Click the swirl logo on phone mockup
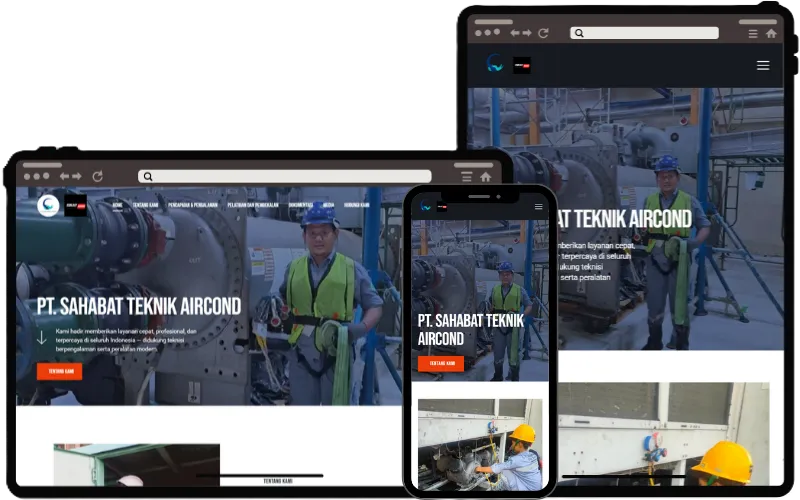The image size is (800, 500). (x=426, y=206)
